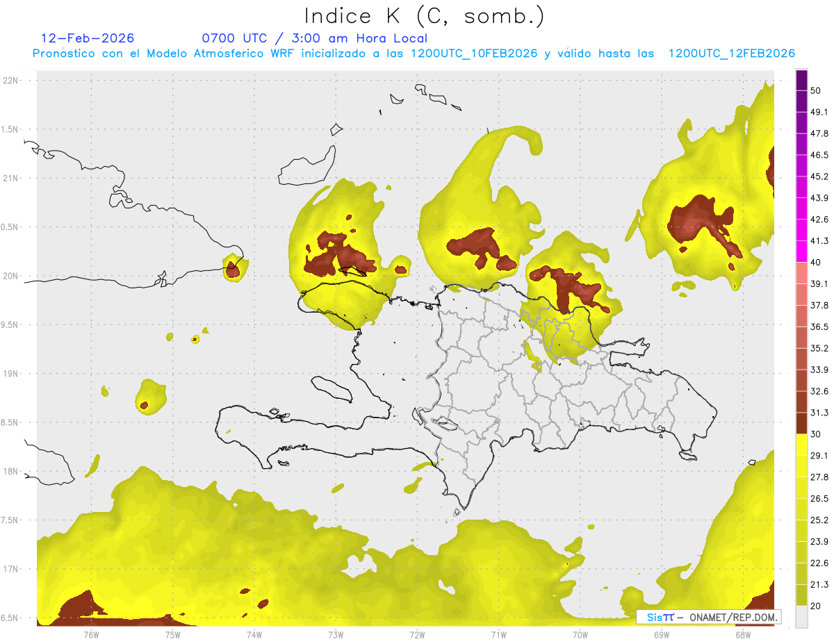The image size is (834, 644).
Task: Click colorbar value '30'
Action: tap(816, 434)
